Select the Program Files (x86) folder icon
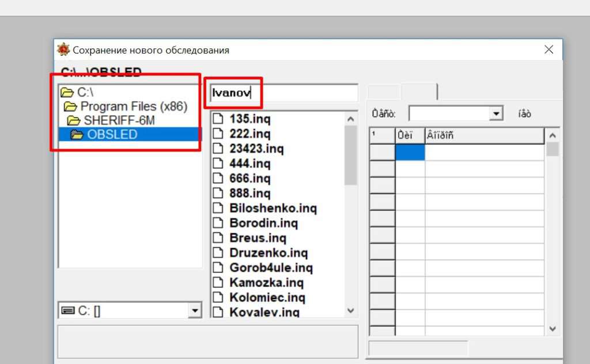The image size is (590, 364). point(71,107)
